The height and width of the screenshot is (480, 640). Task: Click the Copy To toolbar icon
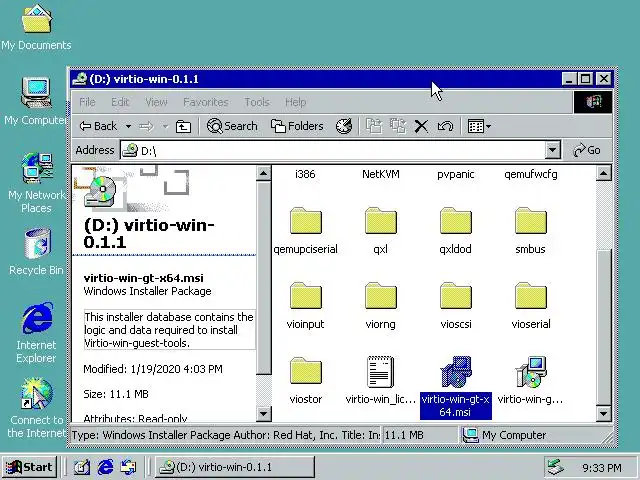point(398,127)
